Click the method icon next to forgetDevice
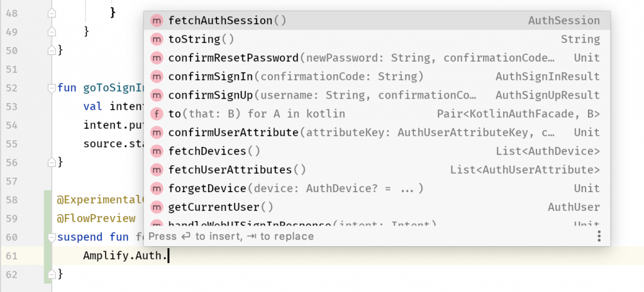Screen dimensions: 644x292 click(x=157, y=188)
